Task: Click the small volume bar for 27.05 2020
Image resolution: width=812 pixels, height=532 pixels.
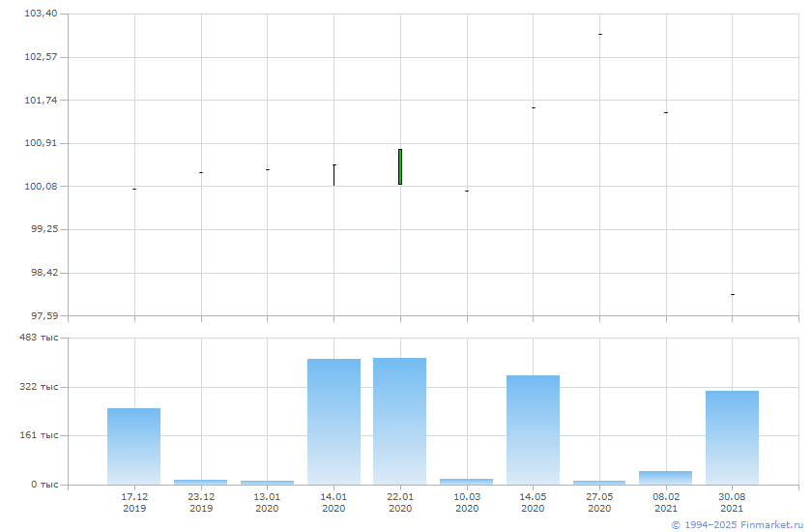Action: pyautogui.click(x=599, y=483)
